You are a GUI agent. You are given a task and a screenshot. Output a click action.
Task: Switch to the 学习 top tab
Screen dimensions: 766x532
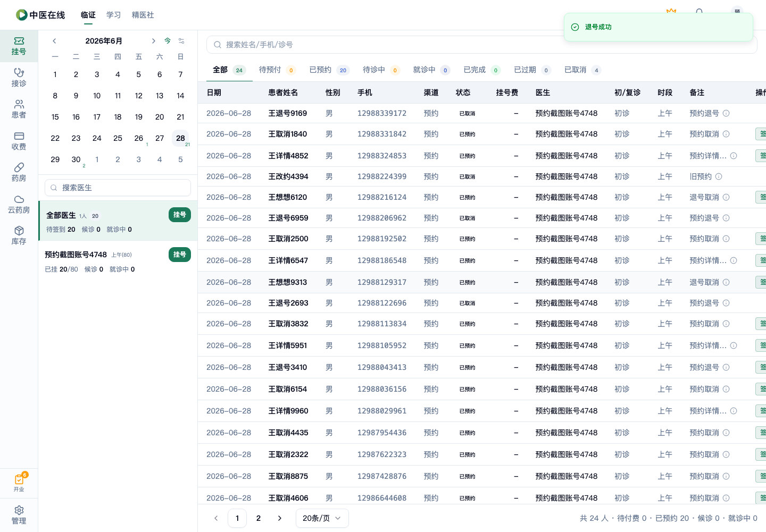click(114, 15)
